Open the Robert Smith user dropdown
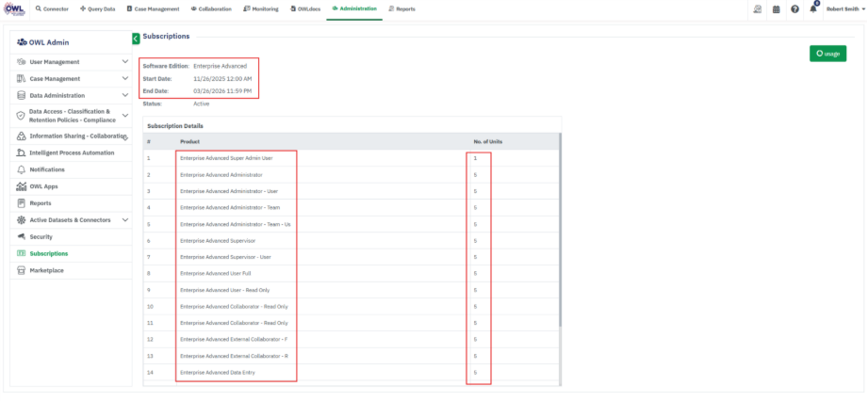Screen dimensions: 868x401 click(844, 8)
